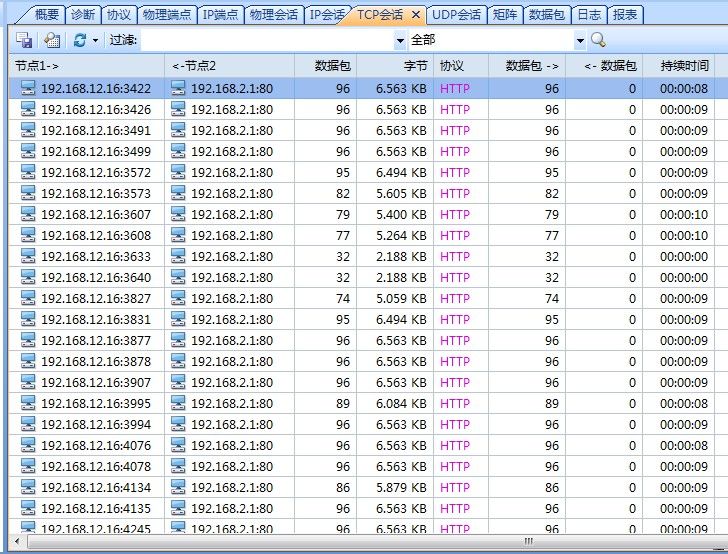This screenshot has width=728, height=554.
Task: Close the TCP会话 tab with X
Action: pyautogui.click(x=416, y=15)
